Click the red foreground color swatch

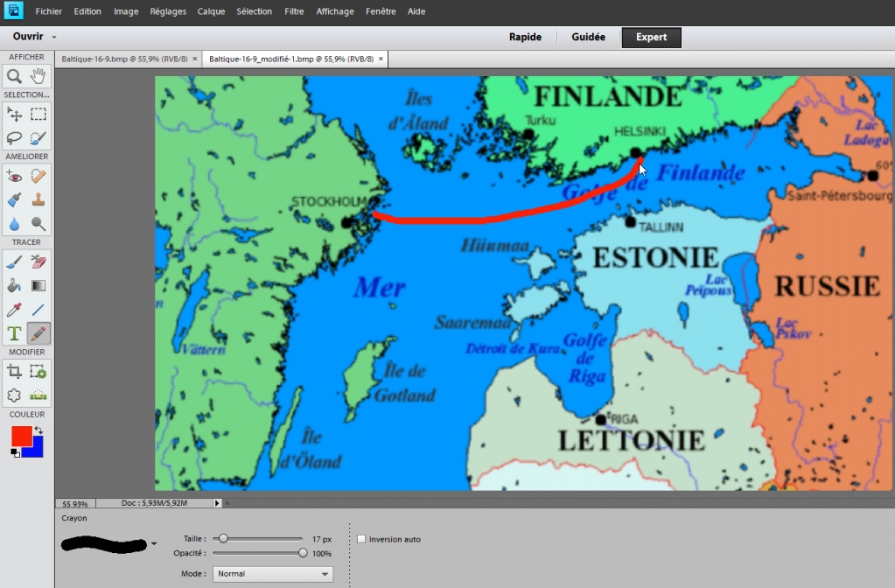(20, 435)
